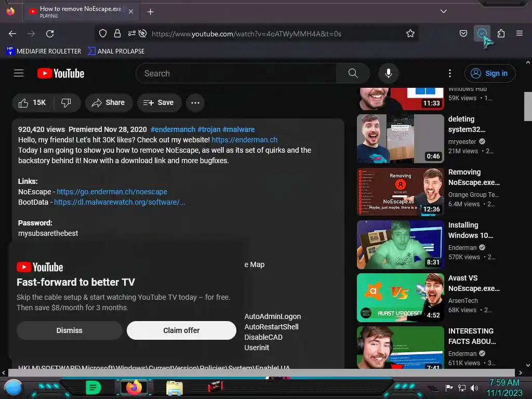Image resolution: width=532 pixels, height=399 pixels.
Task: Click the magnifying glass search button
Action: coord(353,73)
